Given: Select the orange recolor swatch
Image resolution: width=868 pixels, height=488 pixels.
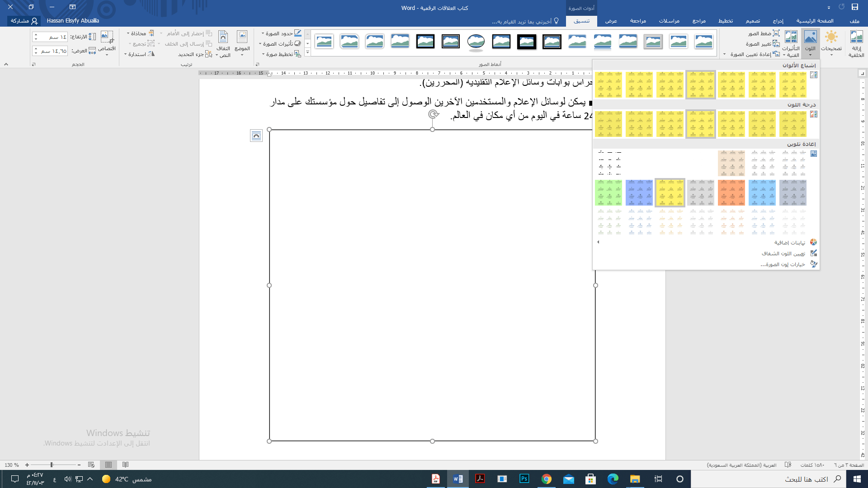Looking at the screenshot, I should (x=731, y=192).
